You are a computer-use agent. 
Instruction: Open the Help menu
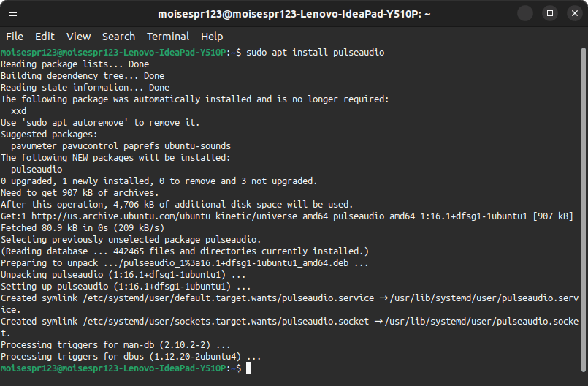tap(212, 37)
